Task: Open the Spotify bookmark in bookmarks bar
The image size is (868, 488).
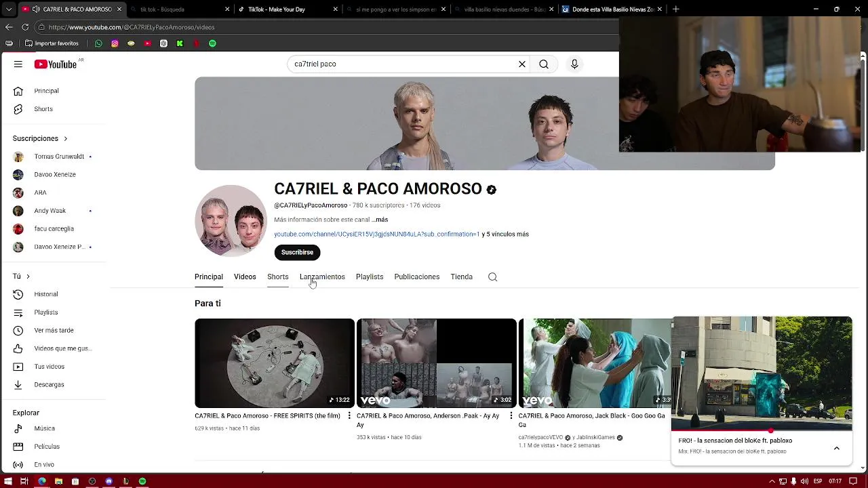Action: click(212, 43)
